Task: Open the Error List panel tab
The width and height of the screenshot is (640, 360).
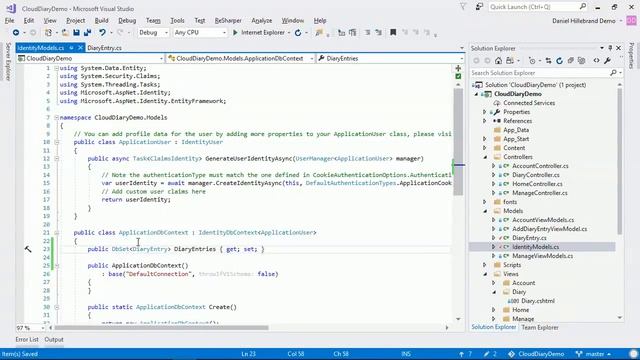Action: (27, 340)
